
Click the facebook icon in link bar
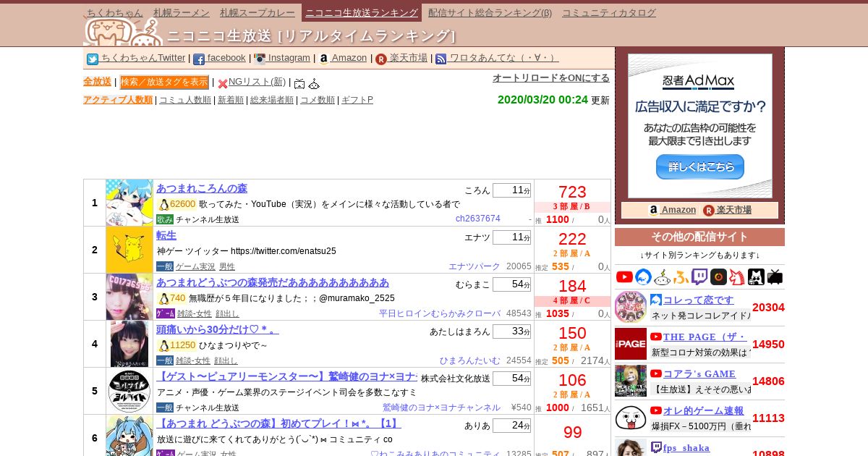coord(199,59)
